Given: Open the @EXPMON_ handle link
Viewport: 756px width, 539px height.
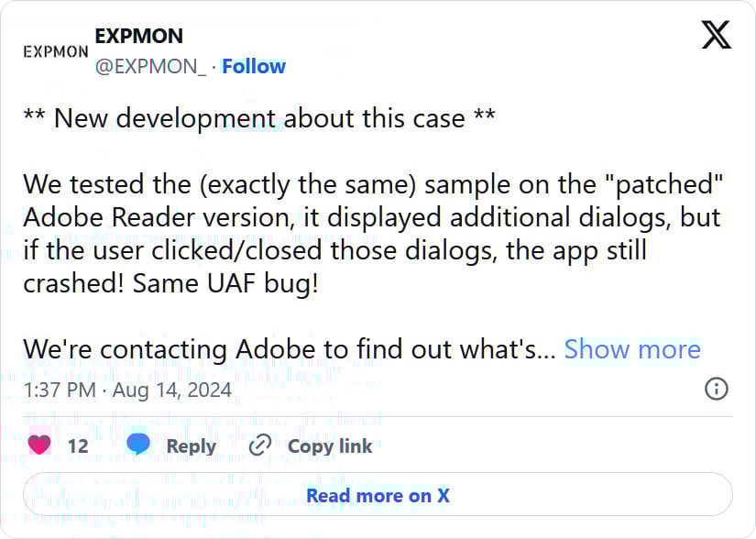Looking at the screenshot, I should (x=150, y=67).
